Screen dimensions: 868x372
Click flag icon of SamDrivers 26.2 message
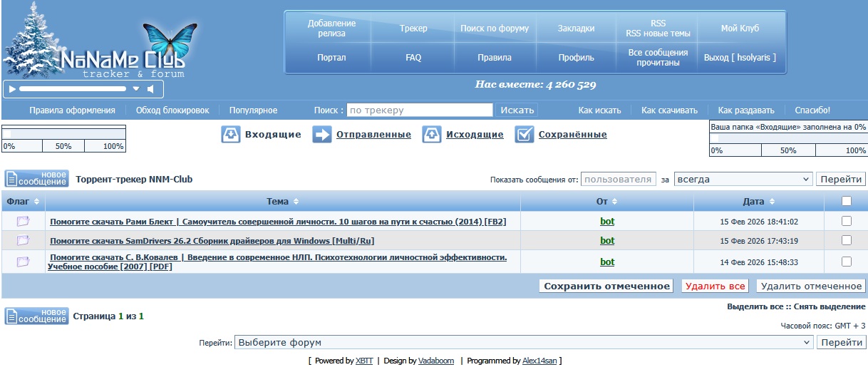click(x=24, y=241)
